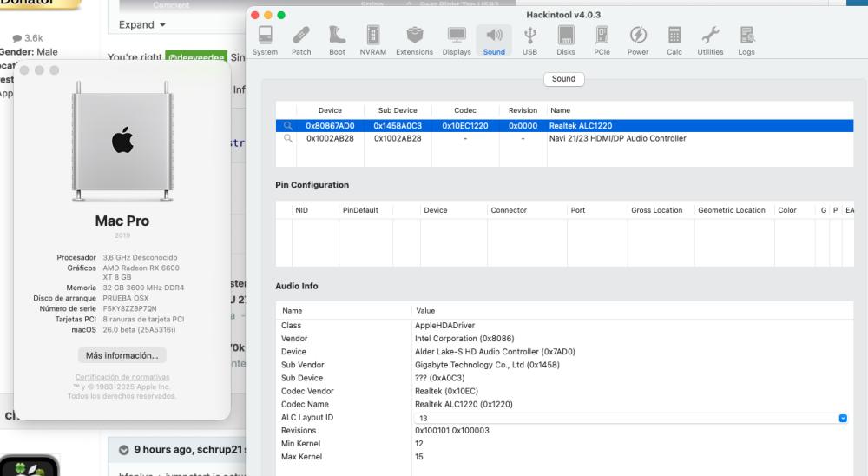Click the serial number F5KY8ZZBP7QM
Screen dimensions: 868x476
click(x=129, y=308)
